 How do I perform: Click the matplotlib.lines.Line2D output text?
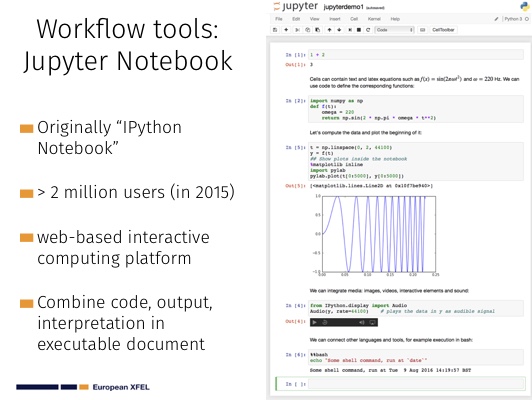click(371, 186)
